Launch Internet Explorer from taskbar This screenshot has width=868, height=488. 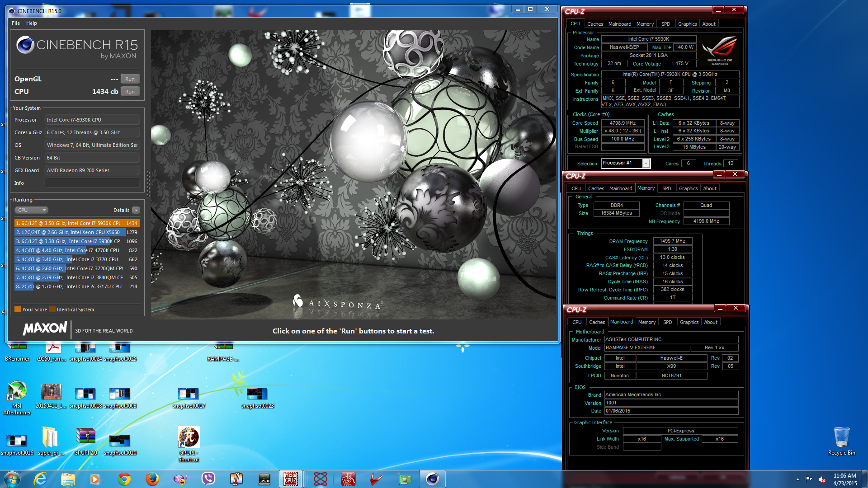click(41, 479)
